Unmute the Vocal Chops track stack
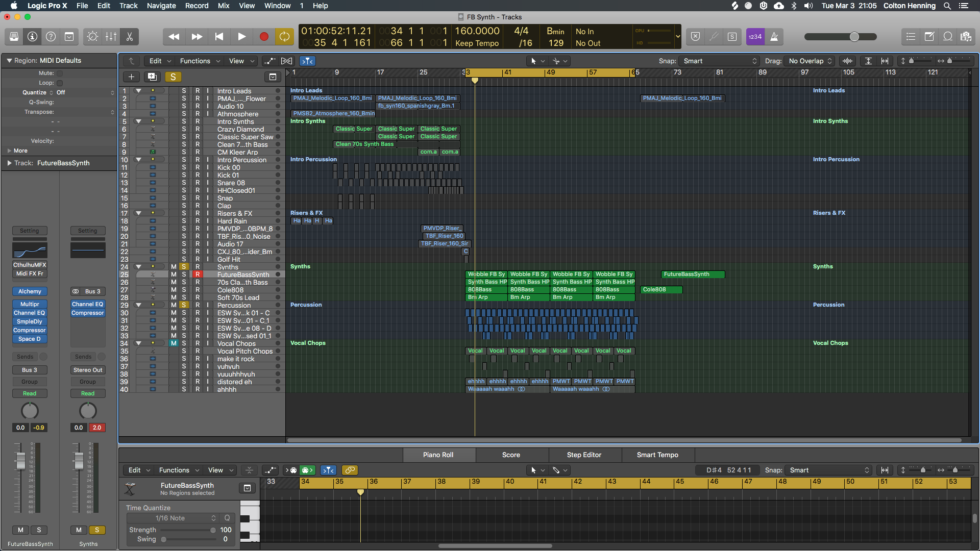 (x=174, y=343)
